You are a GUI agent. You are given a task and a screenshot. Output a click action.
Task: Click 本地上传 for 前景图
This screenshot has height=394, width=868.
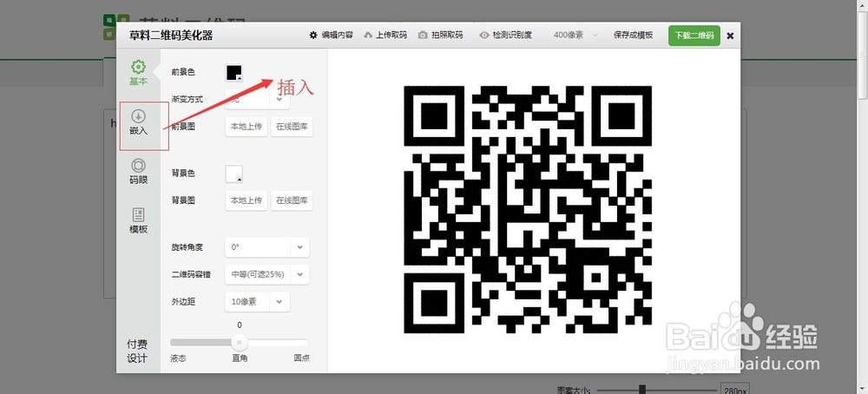pyautogui.click(x=247, y=126)
